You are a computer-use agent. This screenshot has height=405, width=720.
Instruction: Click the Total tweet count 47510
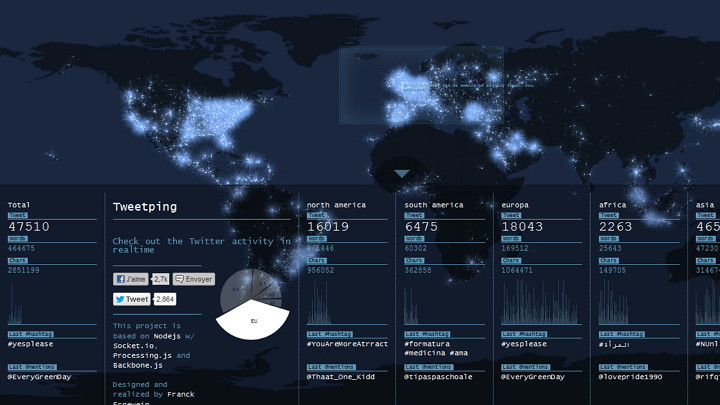28,226
